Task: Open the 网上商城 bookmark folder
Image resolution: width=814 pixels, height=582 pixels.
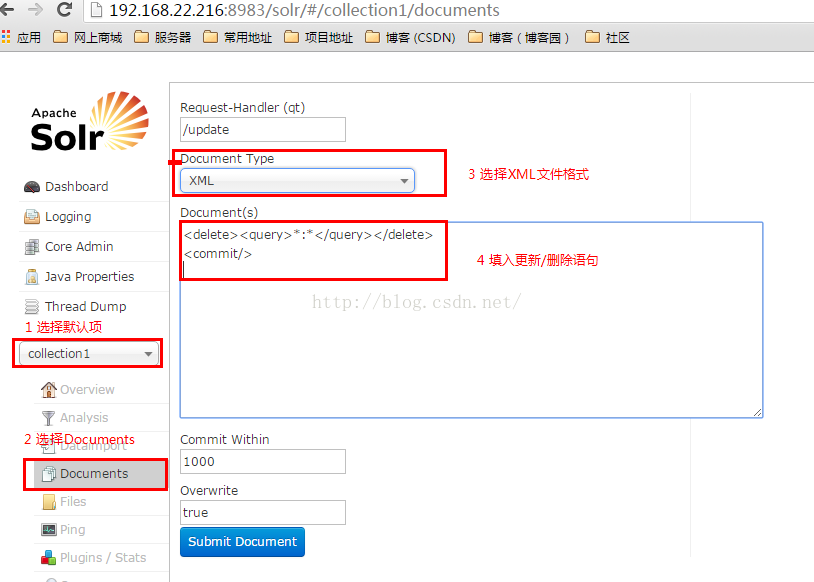Action: point(88,37)
